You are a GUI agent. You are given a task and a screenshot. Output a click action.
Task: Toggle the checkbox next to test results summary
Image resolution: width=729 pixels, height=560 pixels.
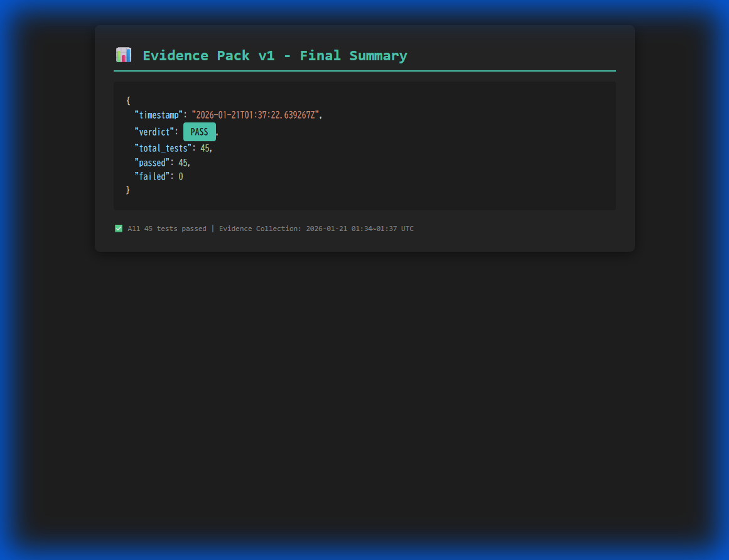[119, 229]
